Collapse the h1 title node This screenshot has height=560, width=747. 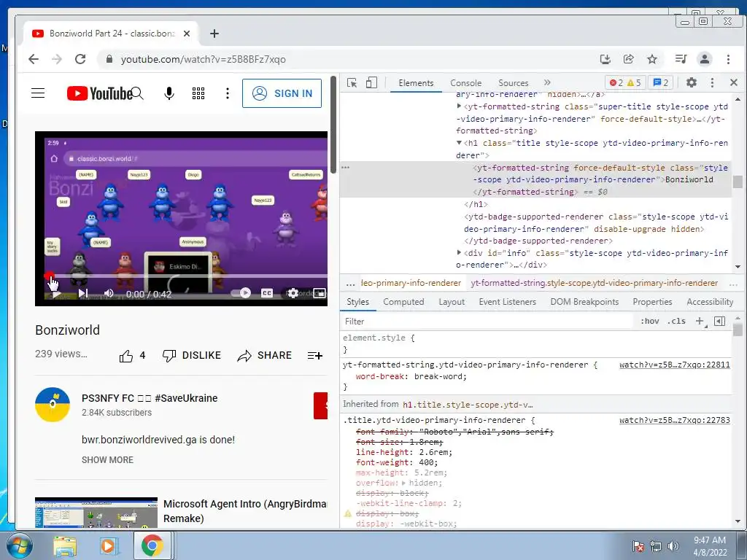tap(459, 143)
